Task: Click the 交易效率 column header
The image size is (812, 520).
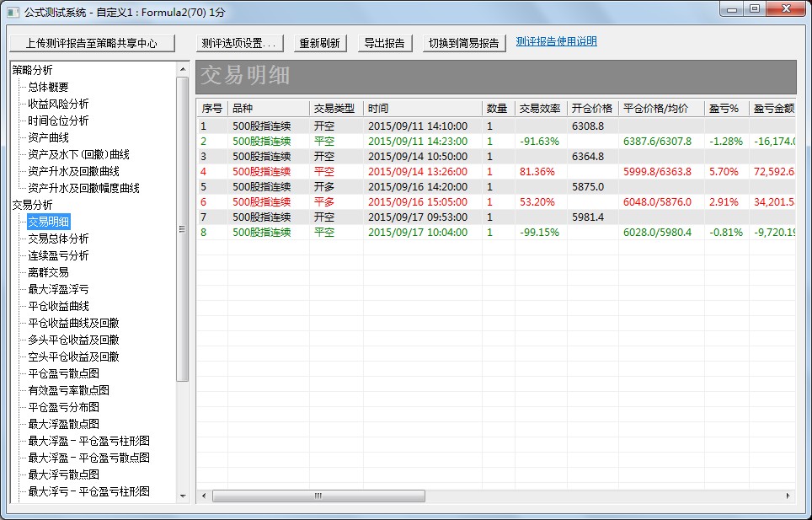Action: click(540, 109)
